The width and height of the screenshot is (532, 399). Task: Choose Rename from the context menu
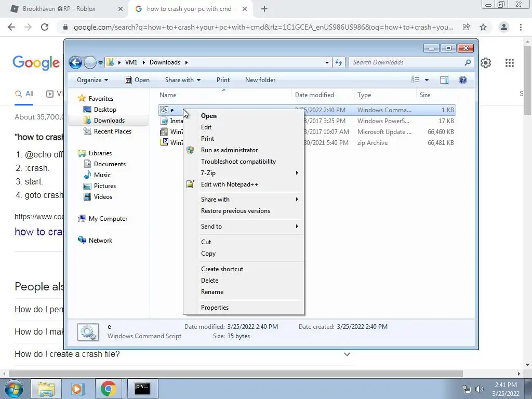[x=244, y=292]
